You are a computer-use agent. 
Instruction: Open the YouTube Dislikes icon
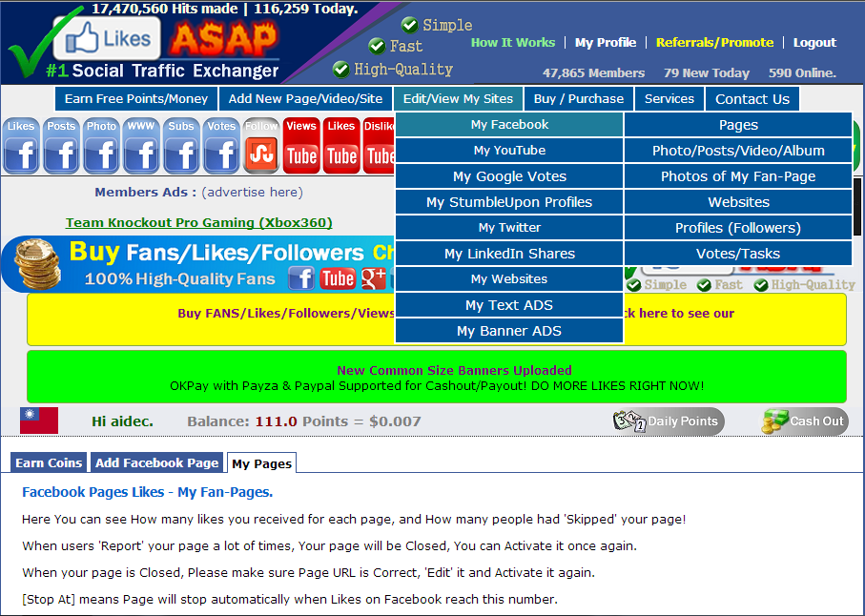tap(379, 146)
